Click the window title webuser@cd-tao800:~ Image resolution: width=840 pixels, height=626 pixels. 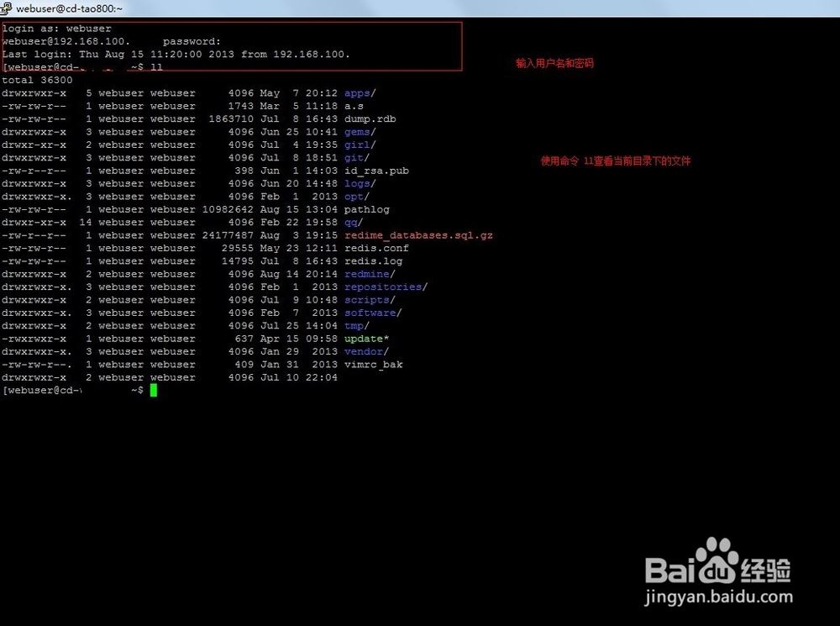[69, 8]
